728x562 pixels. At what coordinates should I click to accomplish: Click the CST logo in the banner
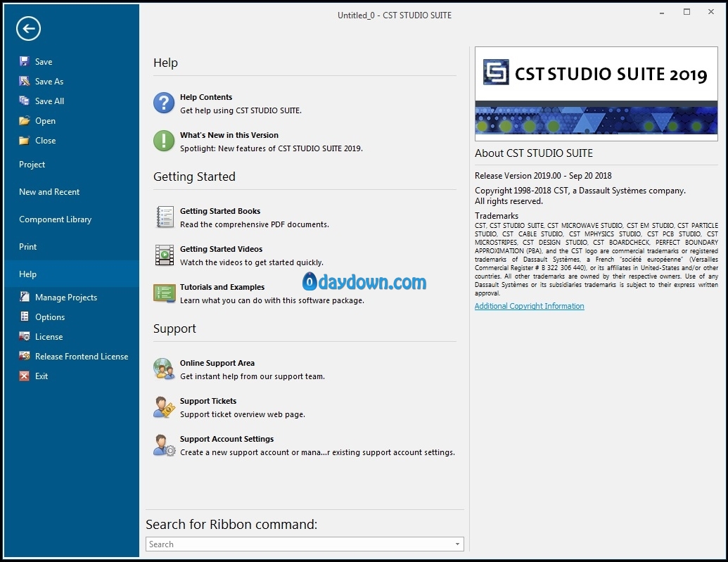tap(496, 72)
